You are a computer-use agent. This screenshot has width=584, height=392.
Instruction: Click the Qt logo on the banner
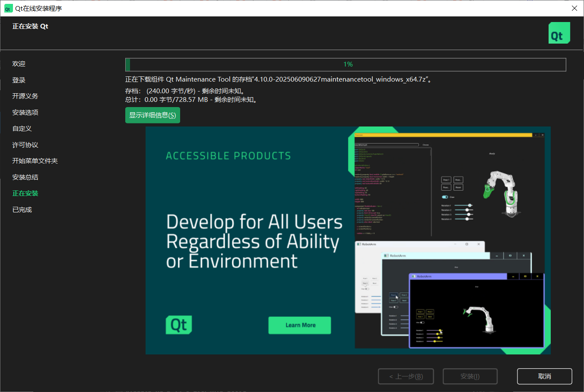click(179, 325)
